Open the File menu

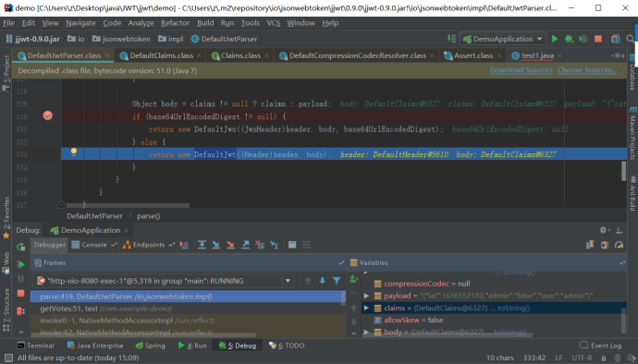pos(8,23)
